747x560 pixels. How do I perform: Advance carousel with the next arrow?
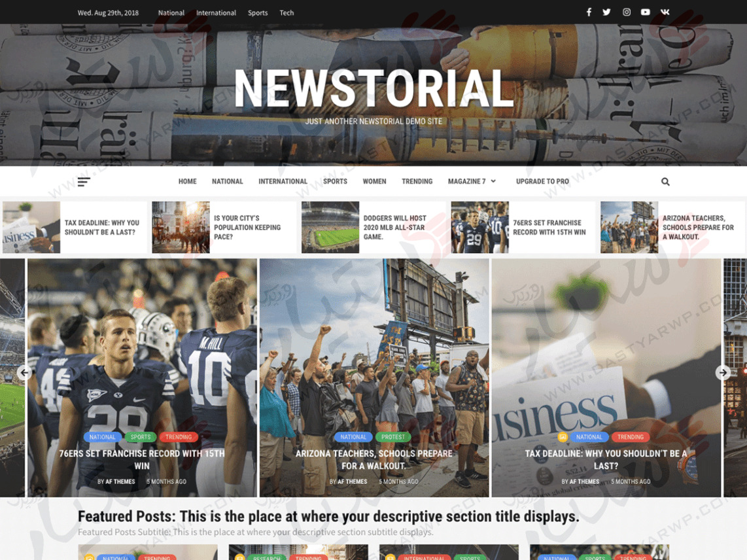tap(723, 372)
